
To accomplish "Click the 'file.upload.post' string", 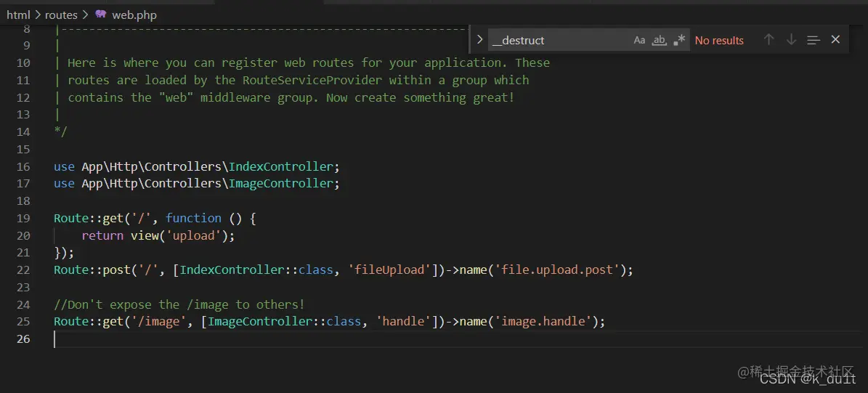I will 557,270.
